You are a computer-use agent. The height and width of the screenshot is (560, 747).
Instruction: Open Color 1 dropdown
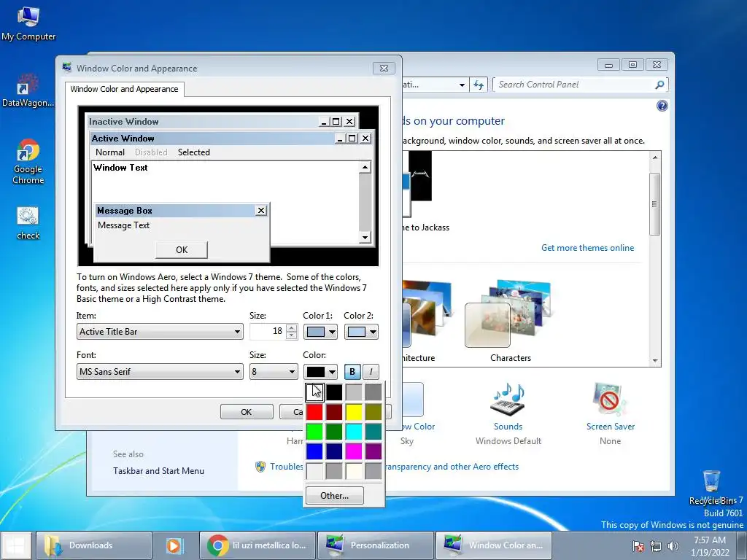point(320,332)
